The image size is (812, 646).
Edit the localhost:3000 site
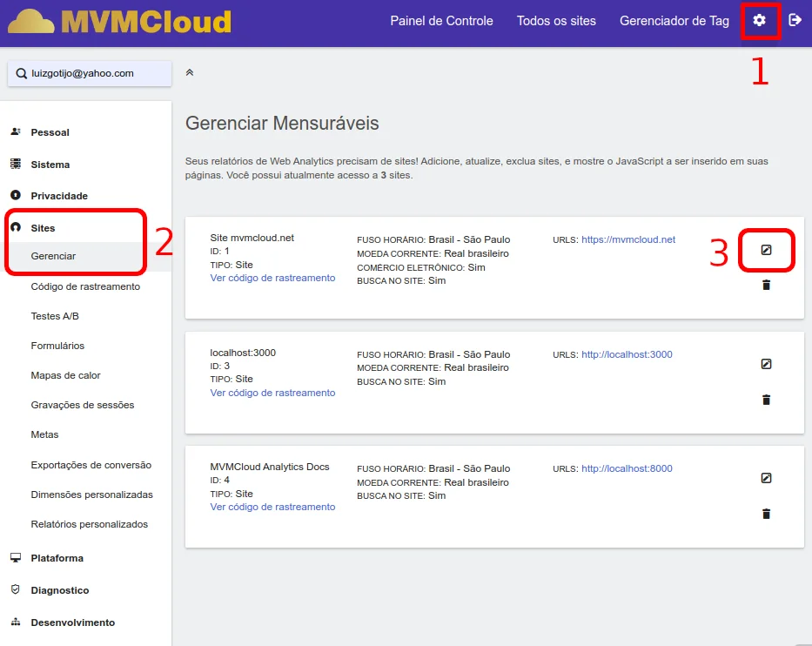coord(766,364)
